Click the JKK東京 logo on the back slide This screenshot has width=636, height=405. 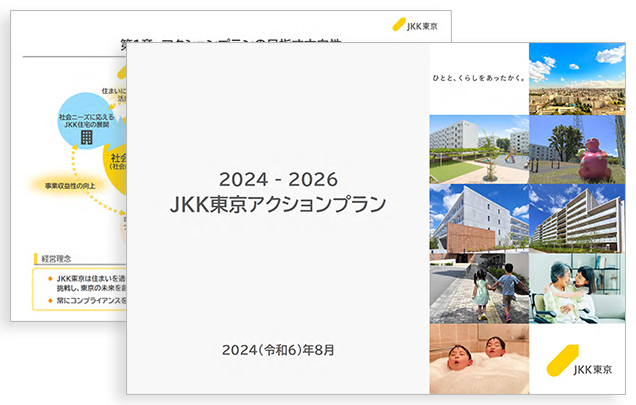click(x=415, y=25)
